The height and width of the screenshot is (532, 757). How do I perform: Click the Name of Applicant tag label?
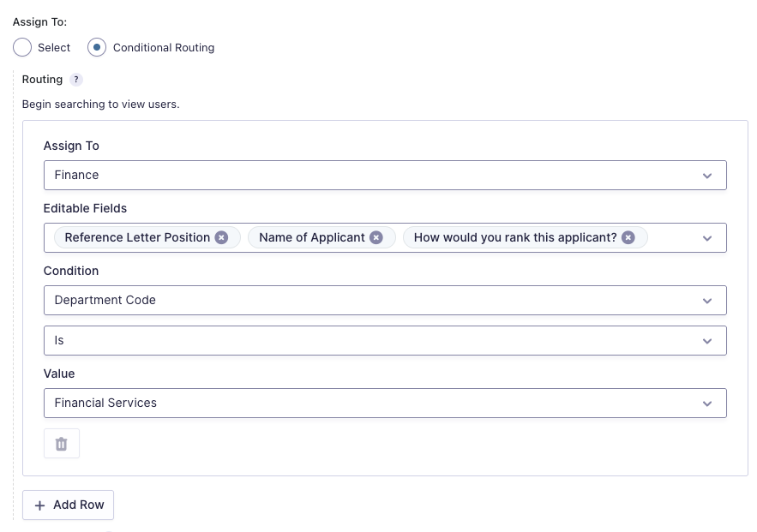click(312, 237)
